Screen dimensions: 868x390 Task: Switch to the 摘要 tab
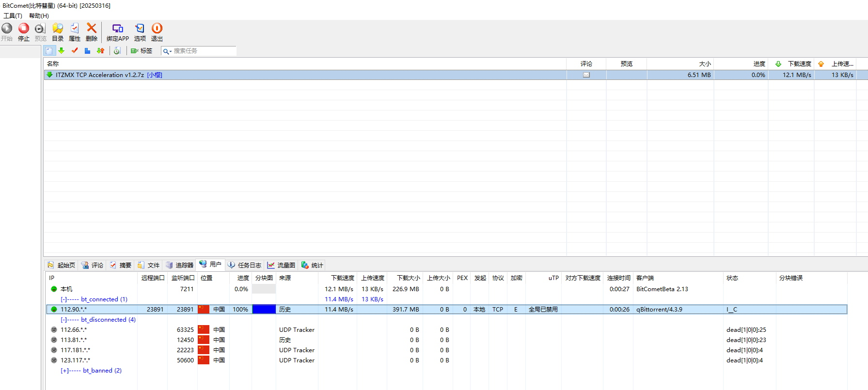click(120, 265)
